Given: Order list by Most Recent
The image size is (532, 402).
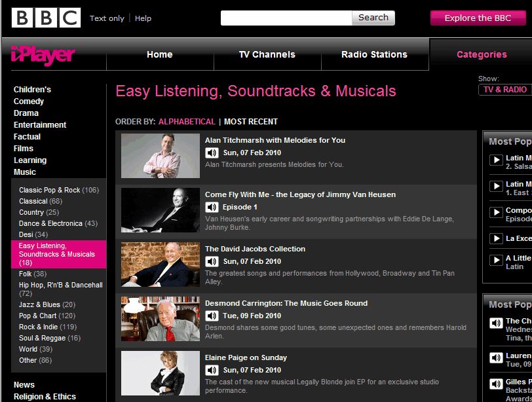Looking at the screenshot, I should tap(251, 122).
